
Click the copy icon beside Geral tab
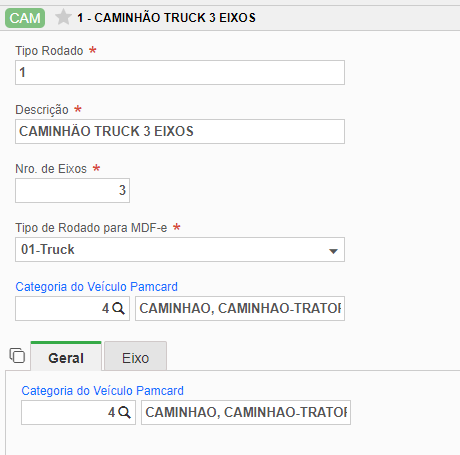tap(17, 355)
